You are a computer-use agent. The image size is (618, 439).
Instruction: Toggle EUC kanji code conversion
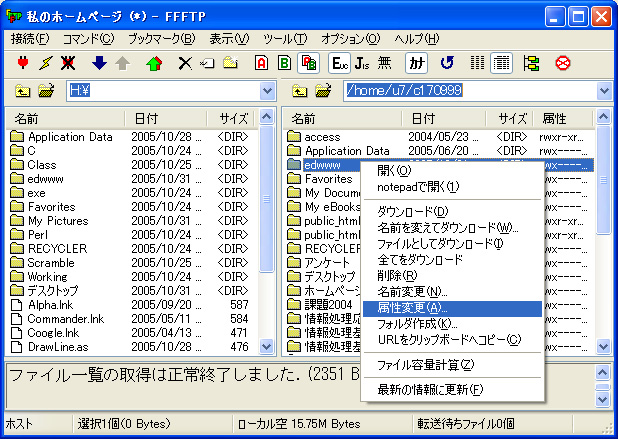tap(340, 63)
